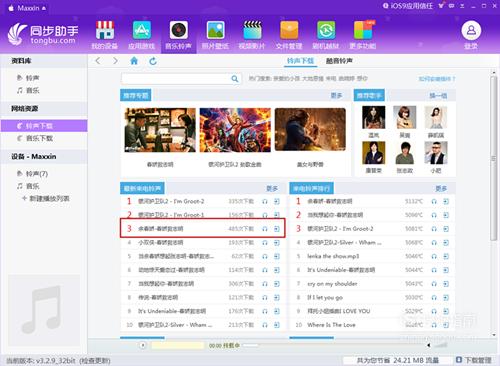Click the search magnifier icon
The width and height of the screenshot is (500, 366).
235,79
